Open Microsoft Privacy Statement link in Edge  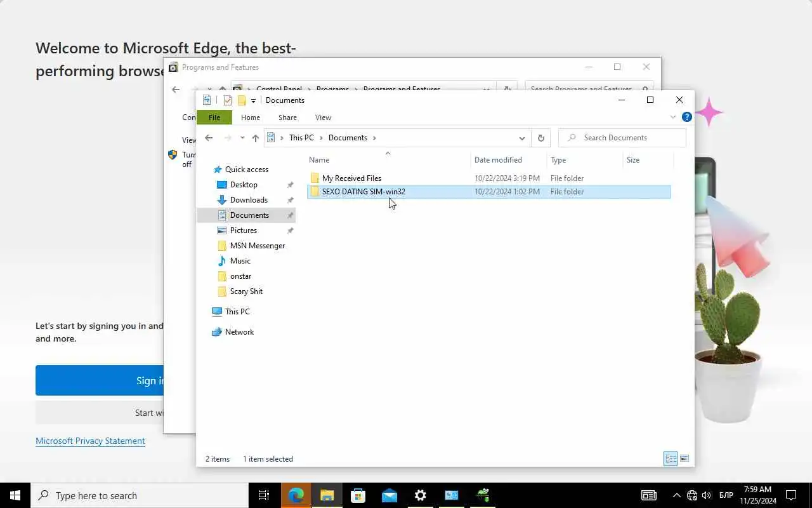90,441
